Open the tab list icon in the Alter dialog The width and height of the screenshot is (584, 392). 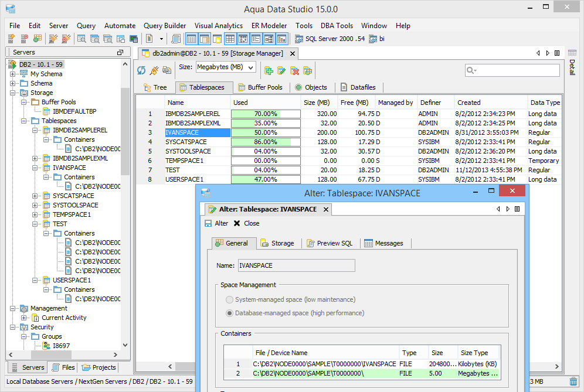tap(517, 209)
